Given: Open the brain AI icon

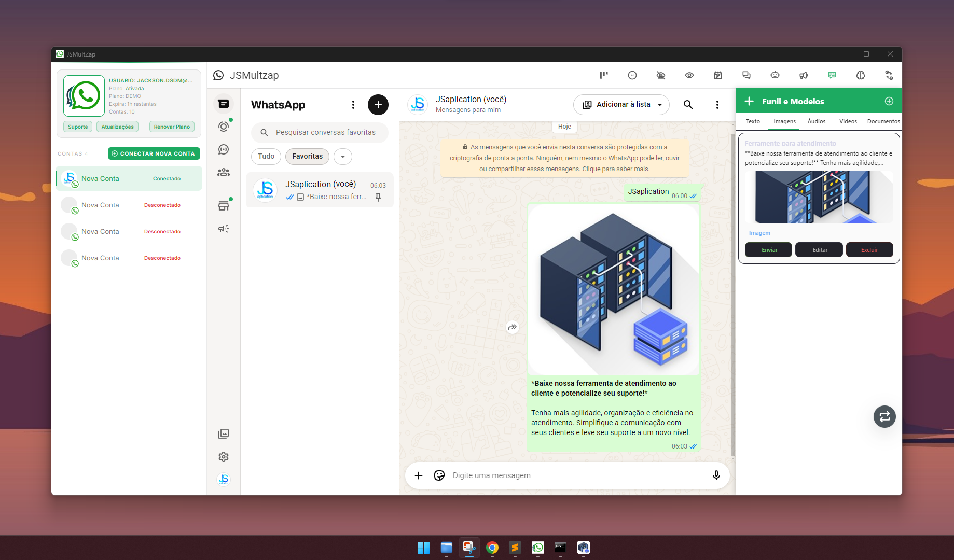Looking at the screenshot, I should [x=861, y=75].
